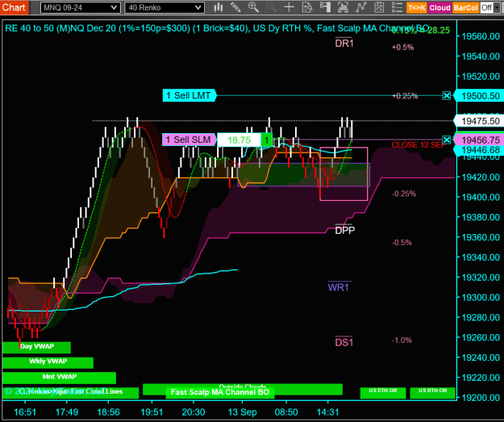Click the 19:51 time axis label

click(x=152, y=412)
